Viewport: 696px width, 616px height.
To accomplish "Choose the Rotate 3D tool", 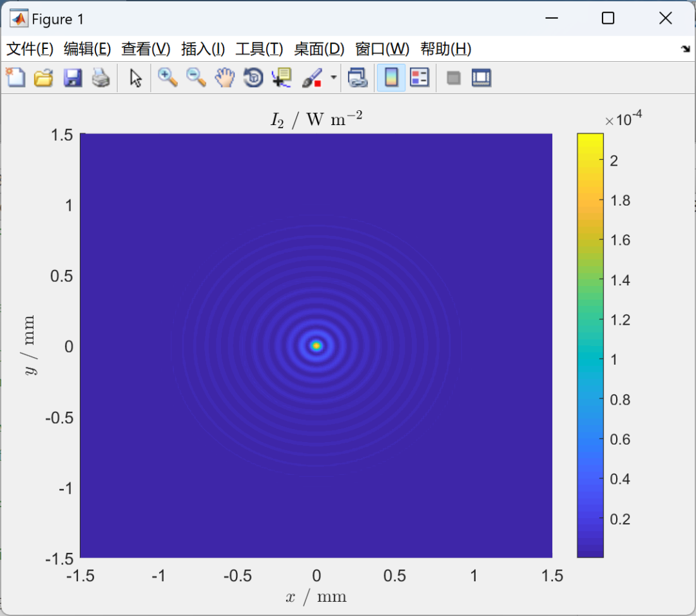I will [x=253, y=78].
